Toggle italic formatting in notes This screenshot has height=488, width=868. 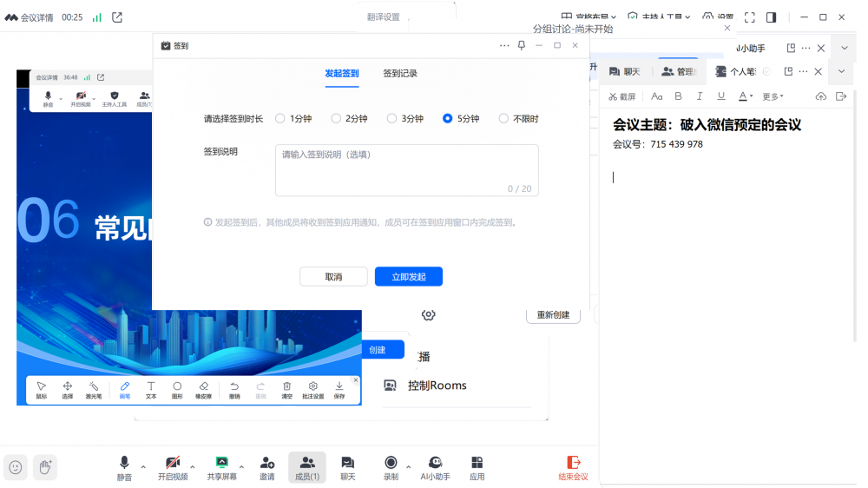point(700,96)
